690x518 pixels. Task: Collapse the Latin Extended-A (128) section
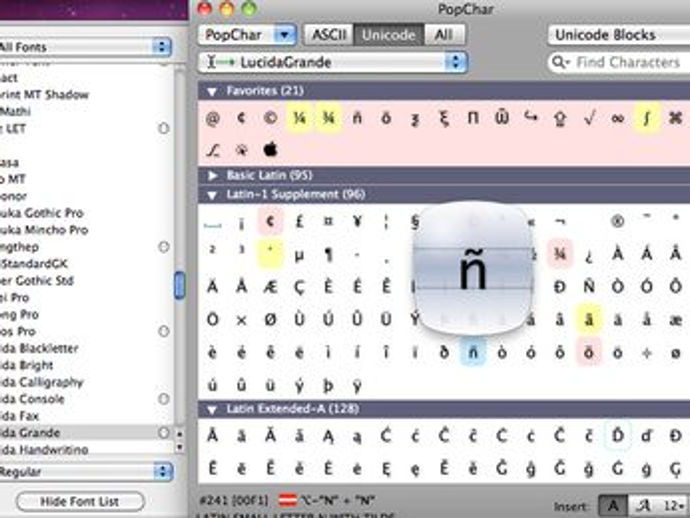coord(212,410)
